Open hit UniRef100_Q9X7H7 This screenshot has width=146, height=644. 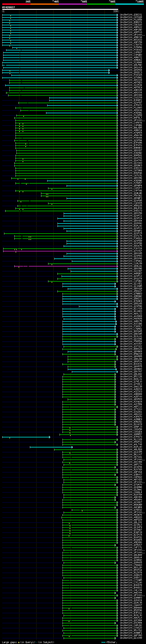131,371
